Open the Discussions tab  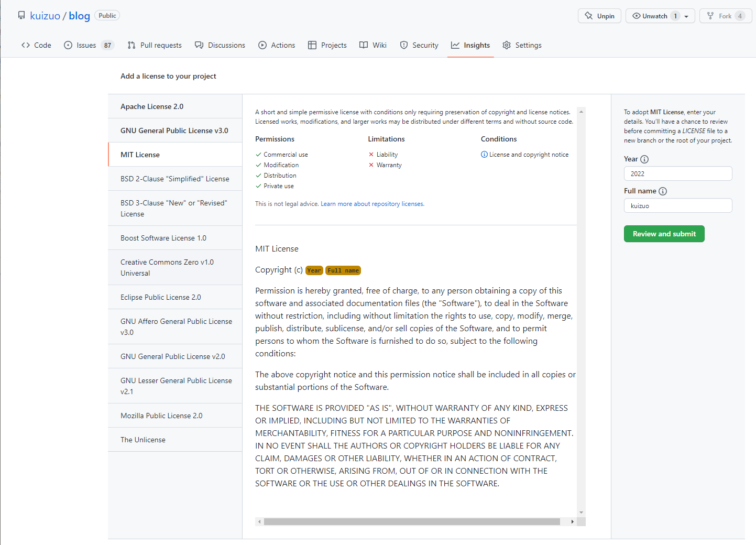(220, 45)
